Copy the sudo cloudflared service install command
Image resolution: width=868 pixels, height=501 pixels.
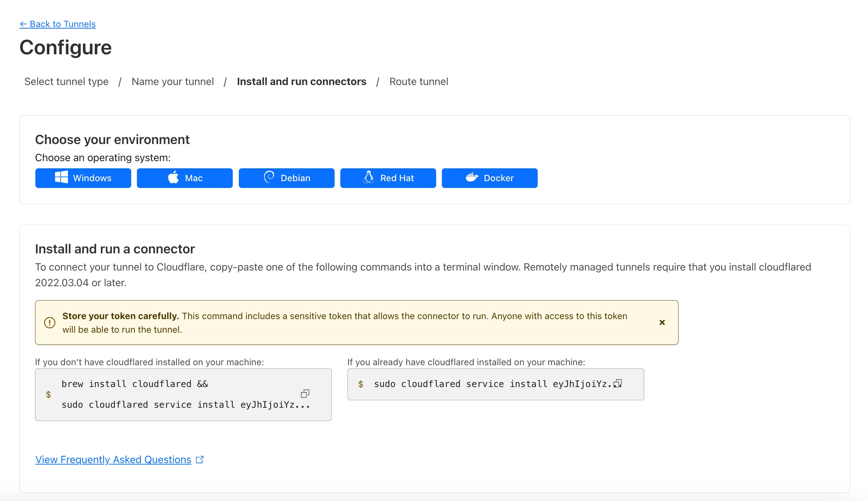pos(617,384)
